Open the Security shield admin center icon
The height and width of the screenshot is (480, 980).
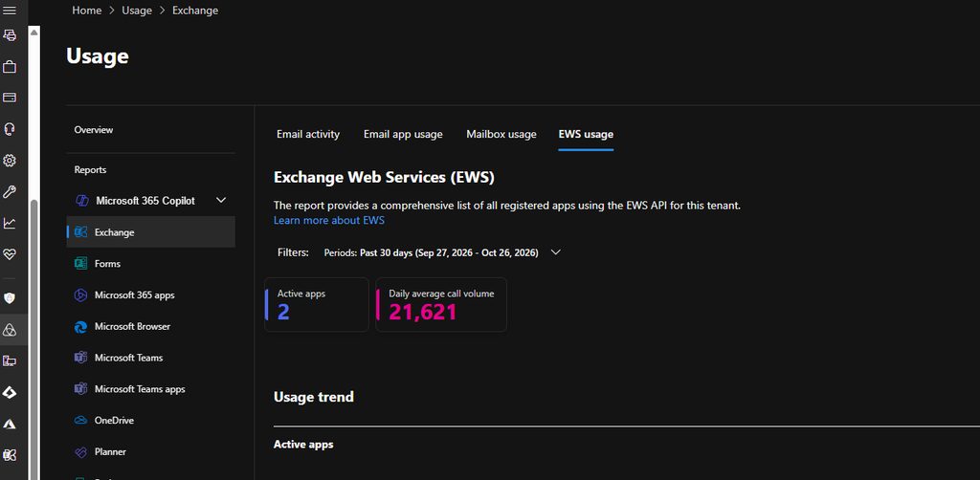point(10,298)
